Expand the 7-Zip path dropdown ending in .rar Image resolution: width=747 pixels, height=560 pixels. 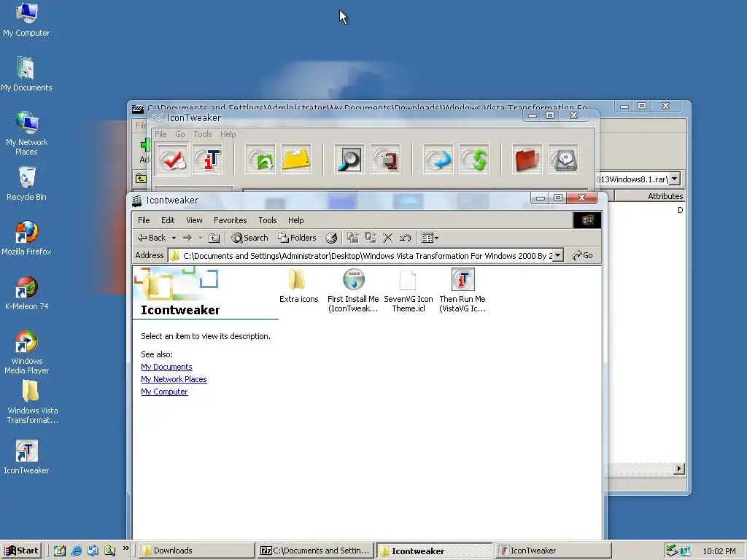(x=675, y=179)
